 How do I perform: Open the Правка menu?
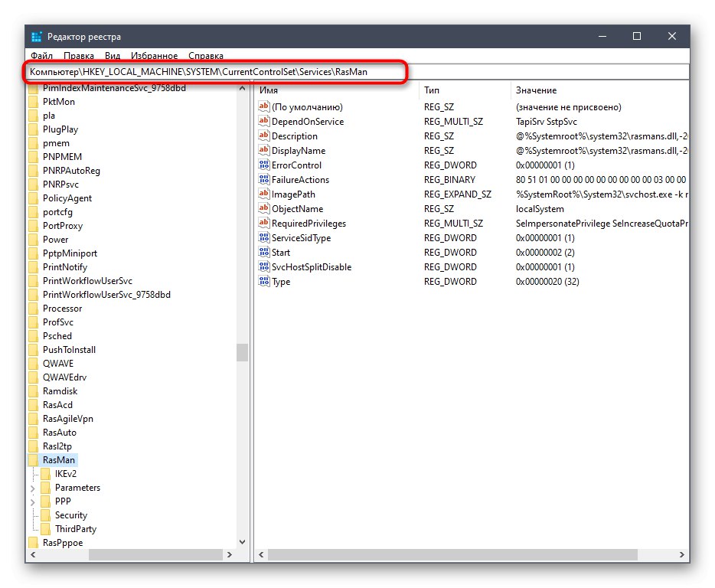pyautogui.click(x=78, y=56)
